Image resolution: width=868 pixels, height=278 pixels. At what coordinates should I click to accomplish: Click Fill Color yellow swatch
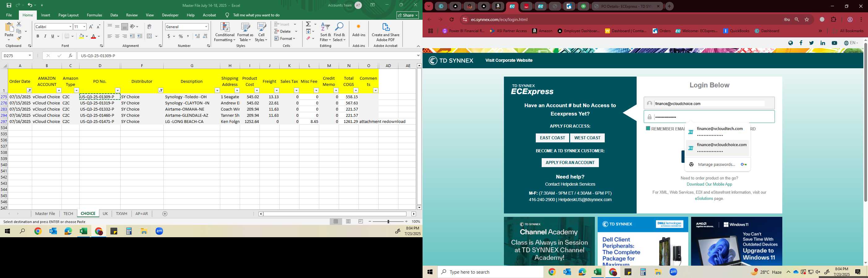[81, 36]
